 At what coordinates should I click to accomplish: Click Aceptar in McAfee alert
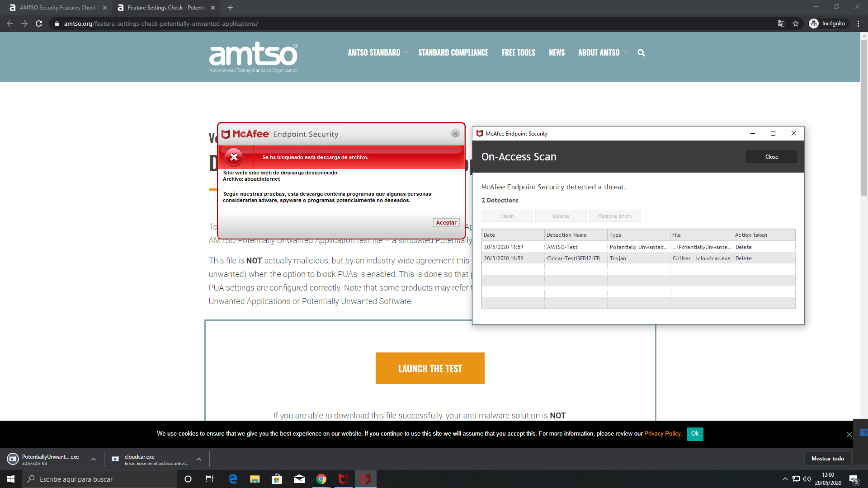446,223
